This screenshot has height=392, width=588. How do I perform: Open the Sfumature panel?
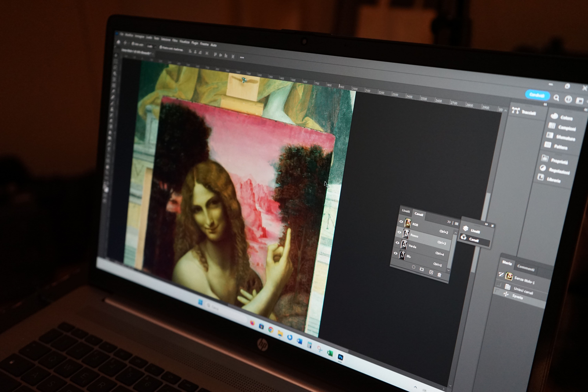561,137
